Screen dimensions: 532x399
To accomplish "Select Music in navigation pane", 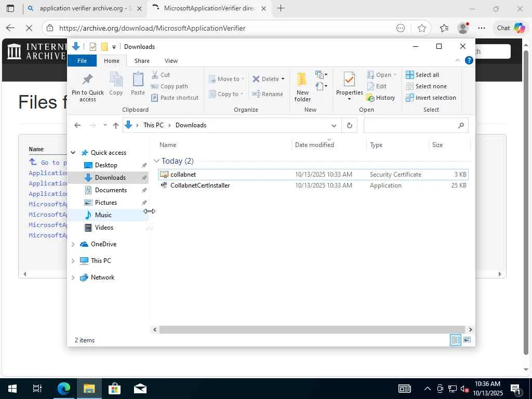I will [x=103, y=215].
